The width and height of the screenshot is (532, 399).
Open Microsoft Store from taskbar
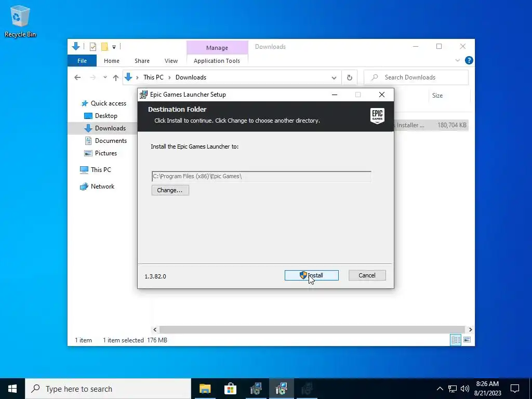[230, 389]
